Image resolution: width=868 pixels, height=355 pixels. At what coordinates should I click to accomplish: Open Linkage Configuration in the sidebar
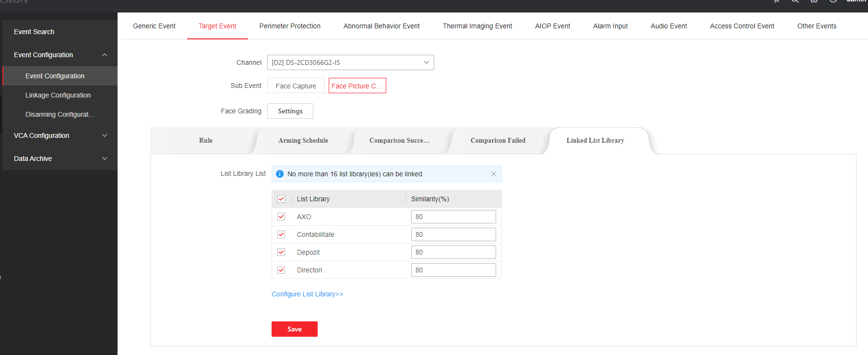[x=58, y=95]
